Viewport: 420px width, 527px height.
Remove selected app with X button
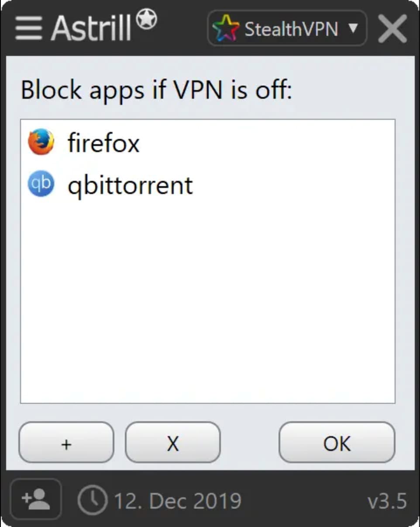pos(173,443)
